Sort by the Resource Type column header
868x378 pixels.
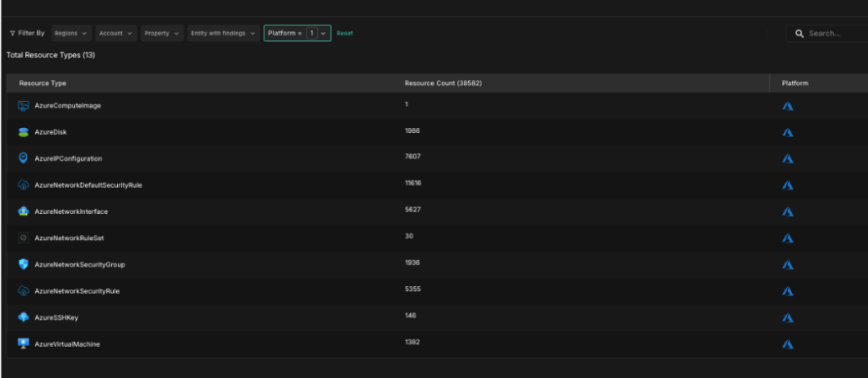[x=43, y=83]
